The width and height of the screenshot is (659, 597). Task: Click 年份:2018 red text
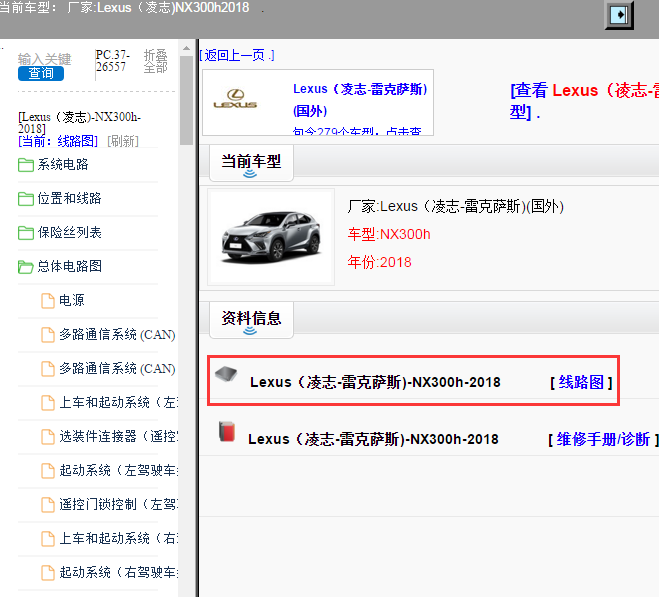pyautogui.click(x=379, y=262)
